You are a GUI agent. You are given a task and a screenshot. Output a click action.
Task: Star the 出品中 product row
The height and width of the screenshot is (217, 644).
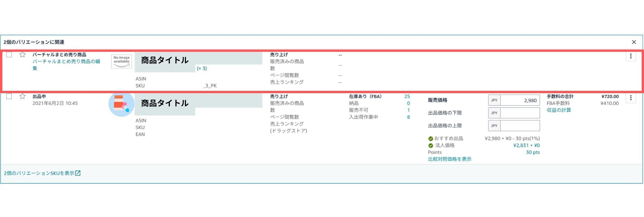coord(22,96)
